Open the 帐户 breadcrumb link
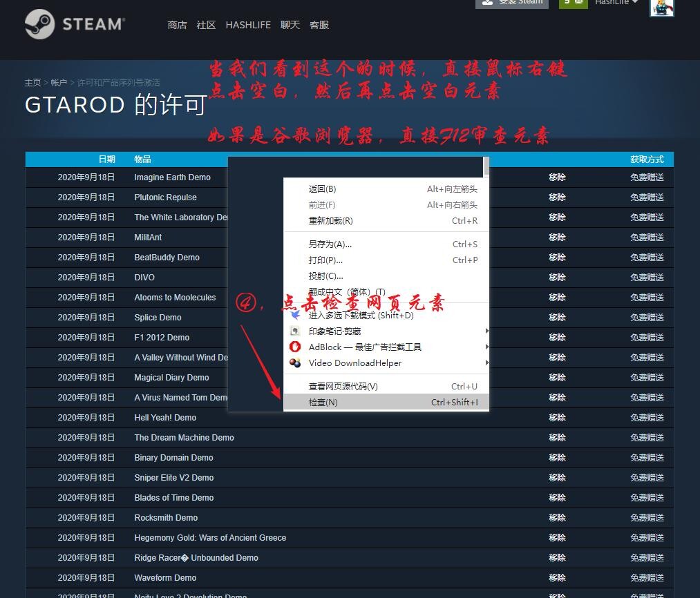The height and width of the screenshot is (598, 700). (x=59, y=82)
